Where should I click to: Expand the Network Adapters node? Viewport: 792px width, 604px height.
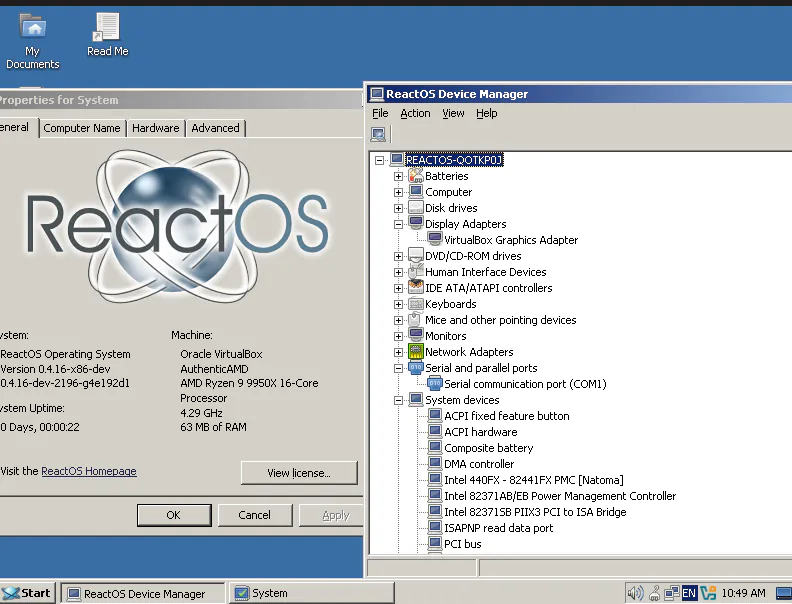[x=399, y=353]
